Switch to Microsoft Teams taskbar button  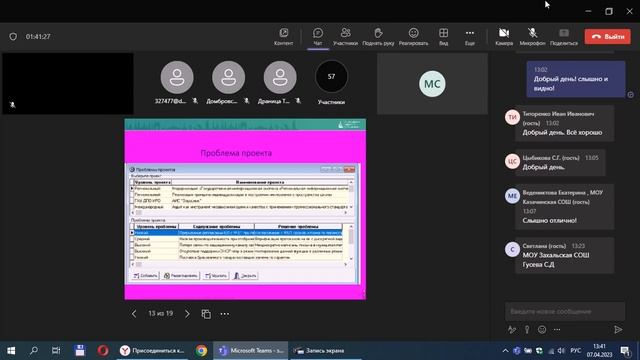pos(251,351)
